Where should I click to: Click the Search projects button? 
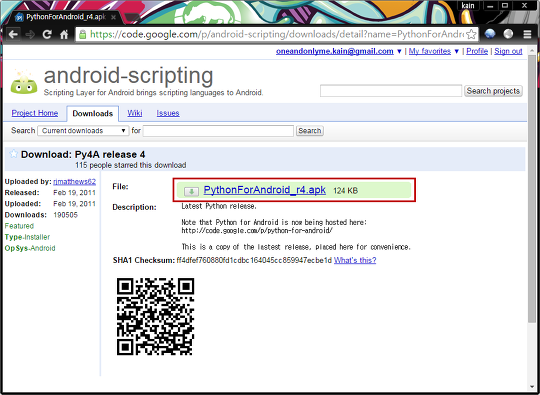(x=493, y=91)
